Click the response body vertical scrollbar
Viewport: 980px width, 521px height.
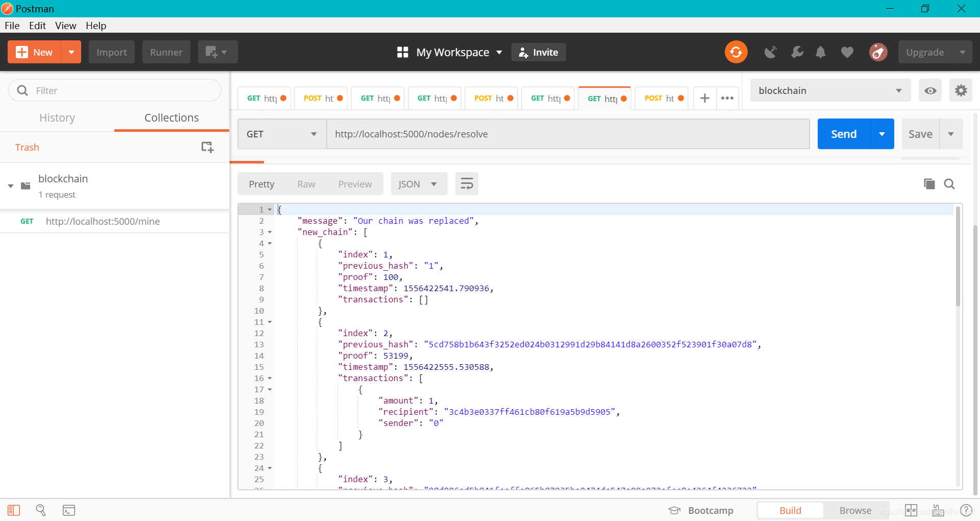pyautogui.click(x=958, y=256)
